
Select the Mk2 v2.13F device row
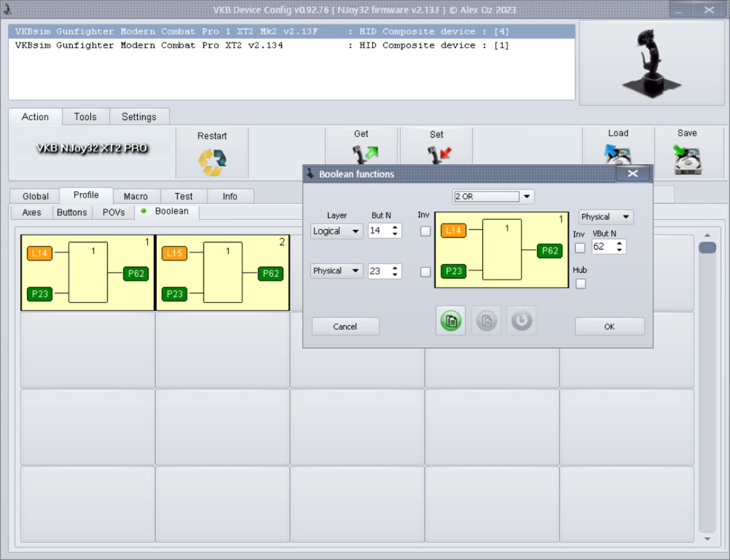[291, 32]
